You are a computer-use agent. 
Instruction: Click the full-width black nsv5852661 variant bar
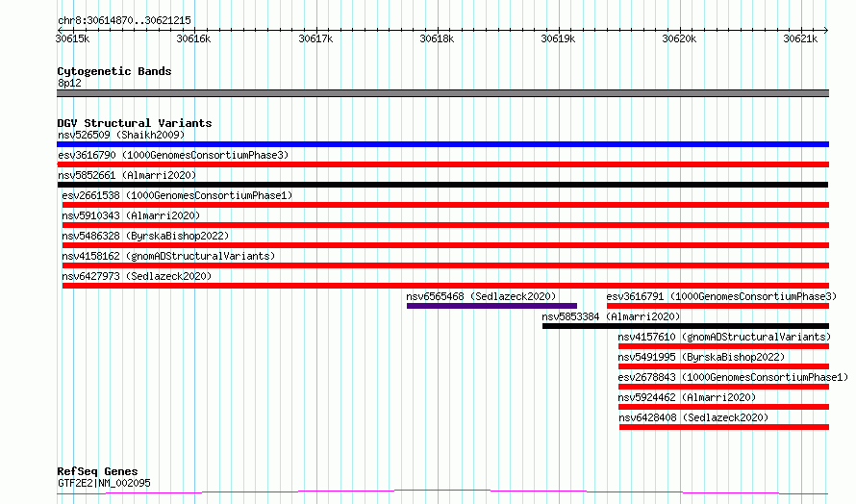click(442, 185)
